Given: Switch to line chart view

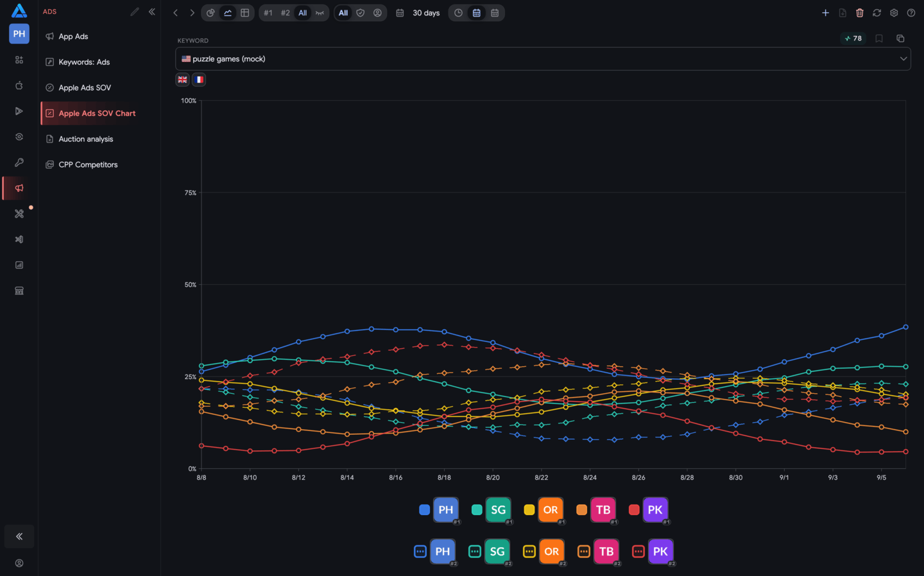Looking at the screenshot, I should click(228, 13).
